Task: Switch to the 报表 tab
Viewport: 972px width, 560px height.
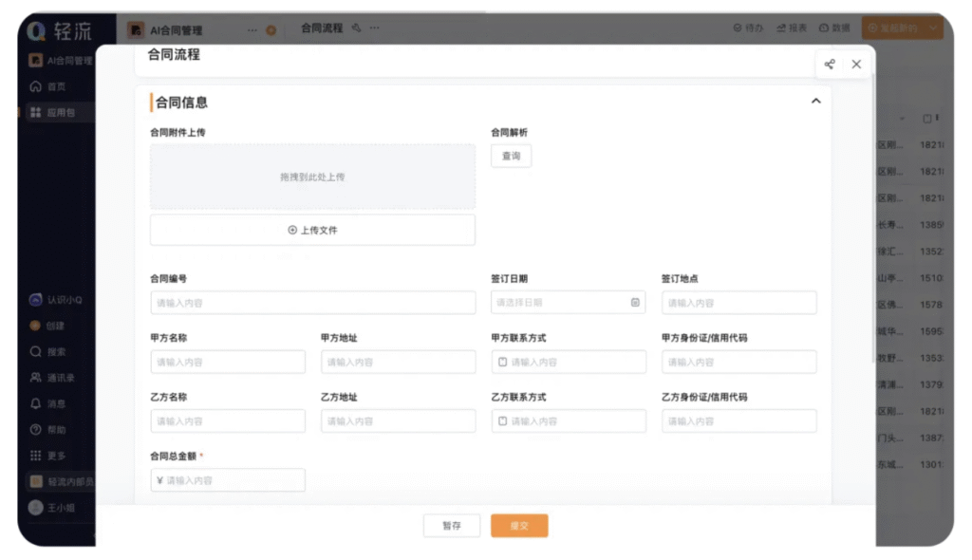Action: 792,28
